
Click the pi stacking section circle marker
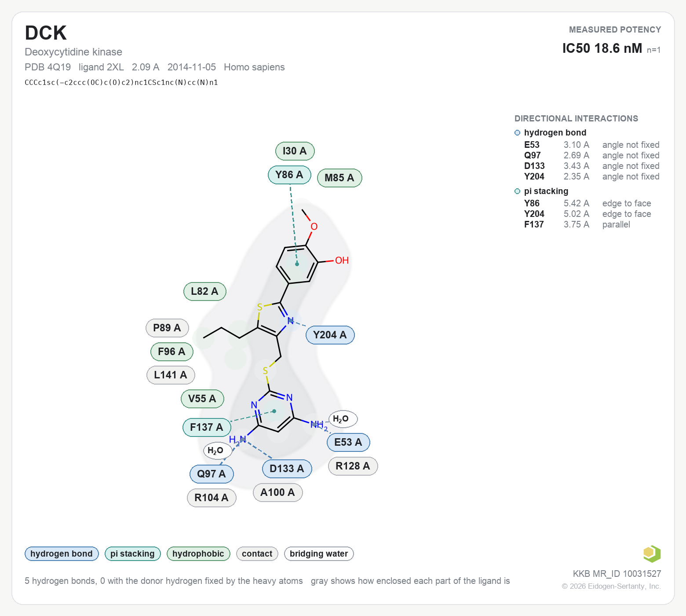pyautogui.click(x=518, y=191)
